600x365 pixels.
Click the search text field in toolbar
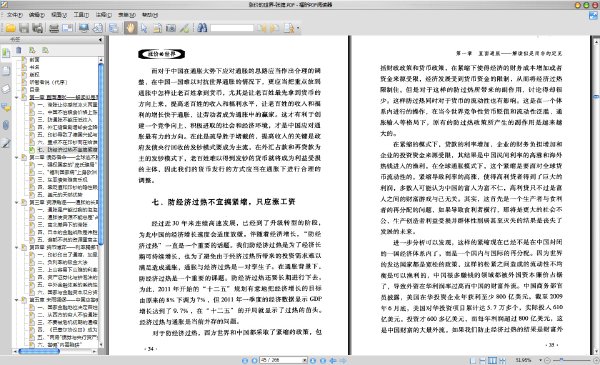(232, 28)
